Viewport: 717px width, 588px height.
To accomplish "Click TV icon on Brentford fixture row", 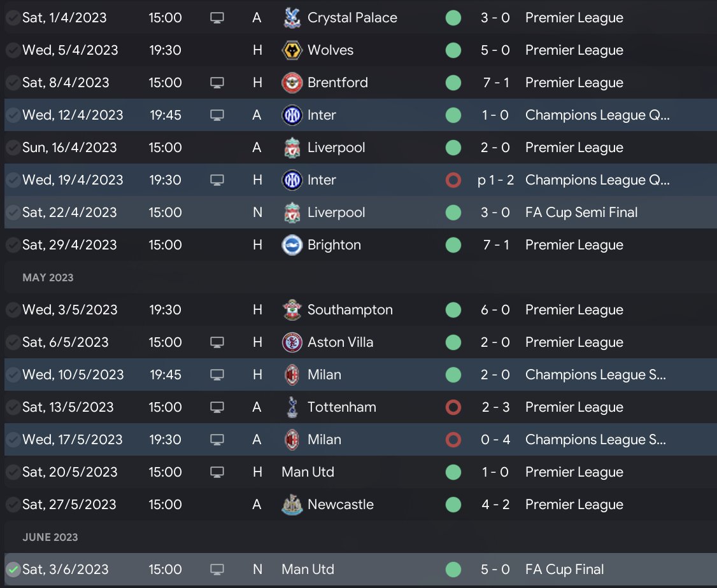I will [x=217, y=83].
